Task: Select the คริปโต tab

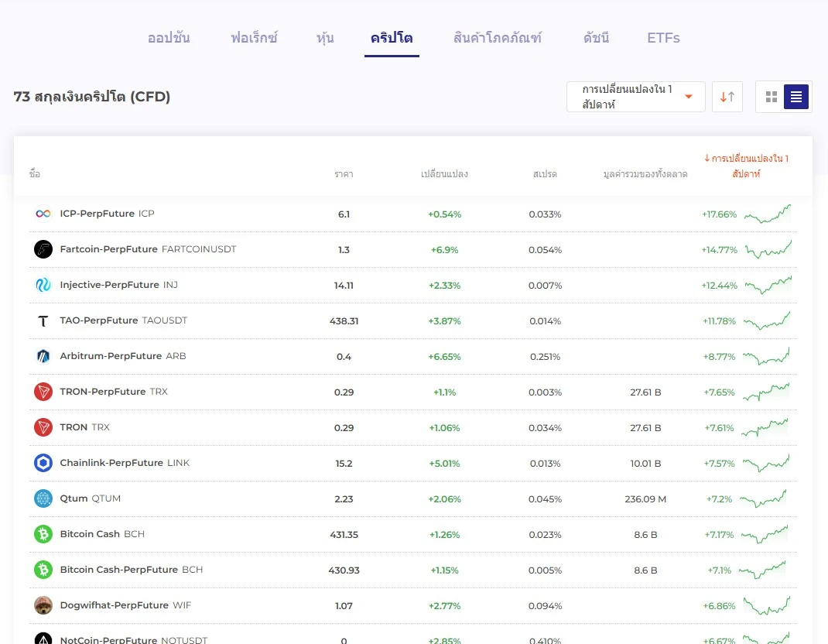Action: pos(392,38)
